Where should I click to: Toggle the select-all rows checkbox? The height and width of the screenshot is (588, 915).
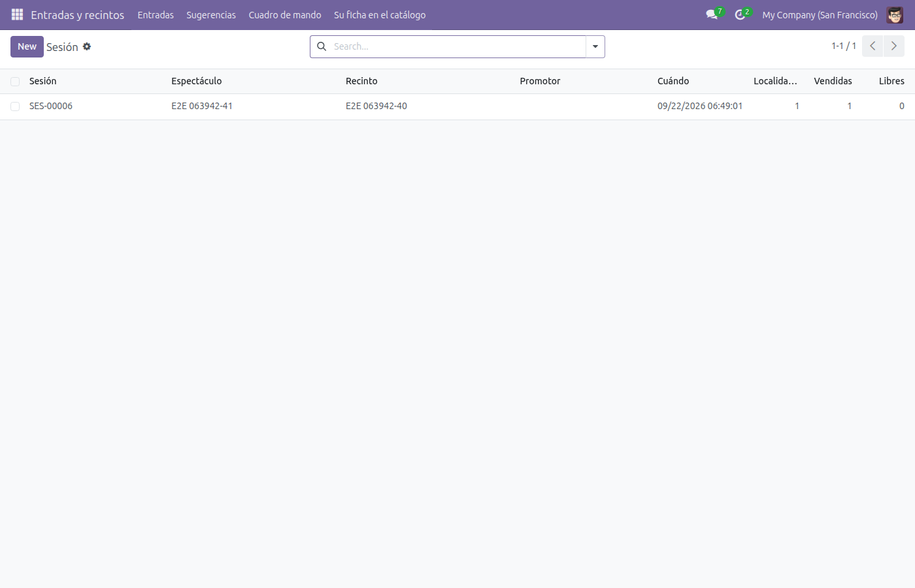pos(15,82)
